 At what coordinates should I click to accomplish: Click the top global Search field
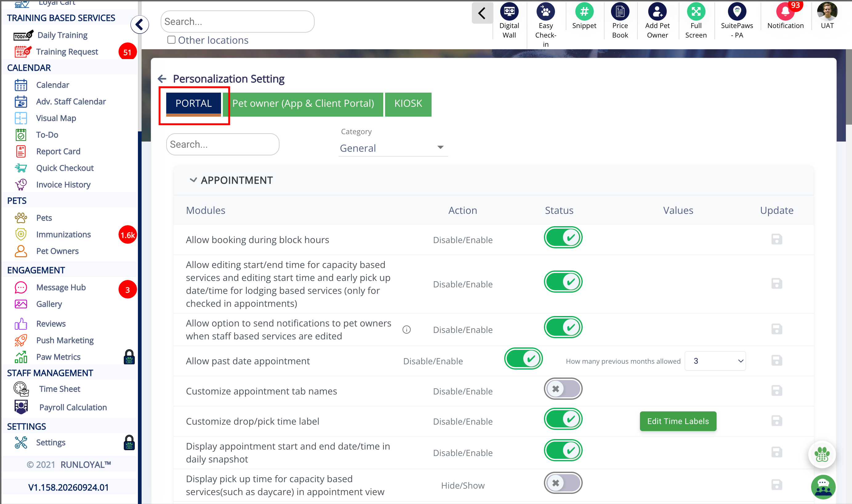coord(237,22)
